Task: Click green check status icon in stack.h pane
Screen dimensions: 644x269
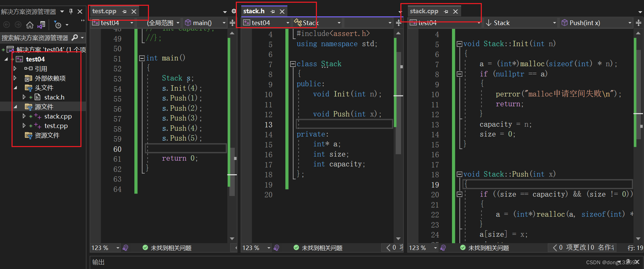Action: (x=296, y=248)
